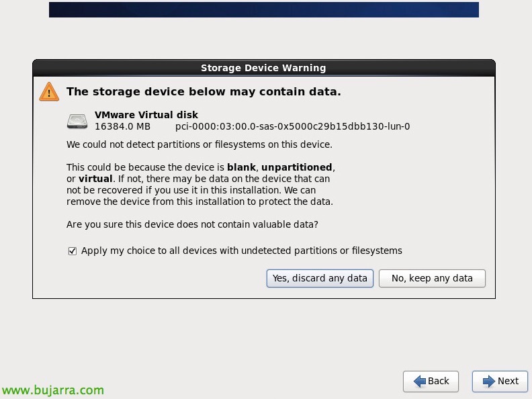Click the orange warning triangle icon

(x=49, y=91)
